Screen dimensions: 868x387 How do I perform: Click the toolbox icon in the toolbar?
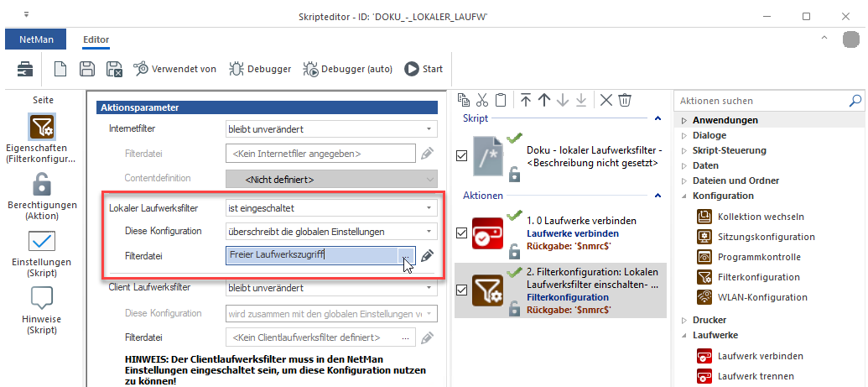[x=27, y=69]
